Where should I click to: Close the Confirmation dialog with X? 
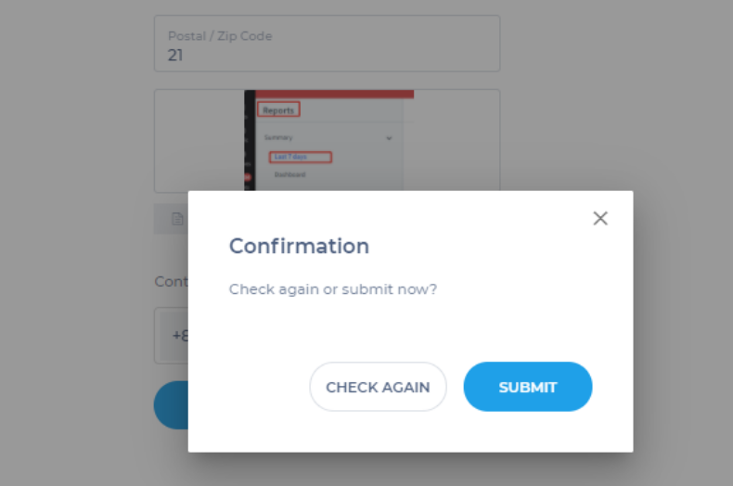pyautogui.click(x=600, y=218)
